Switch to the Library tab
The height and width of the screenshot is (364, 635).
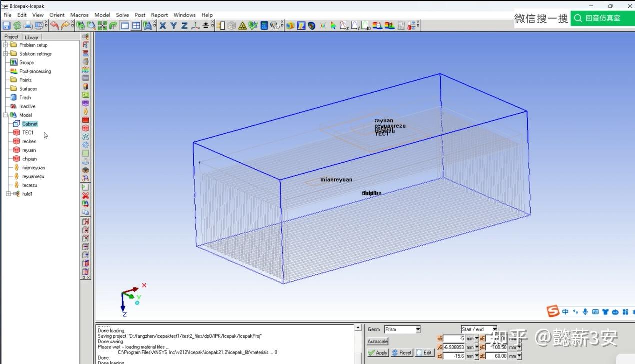click(x=31, y=37)
